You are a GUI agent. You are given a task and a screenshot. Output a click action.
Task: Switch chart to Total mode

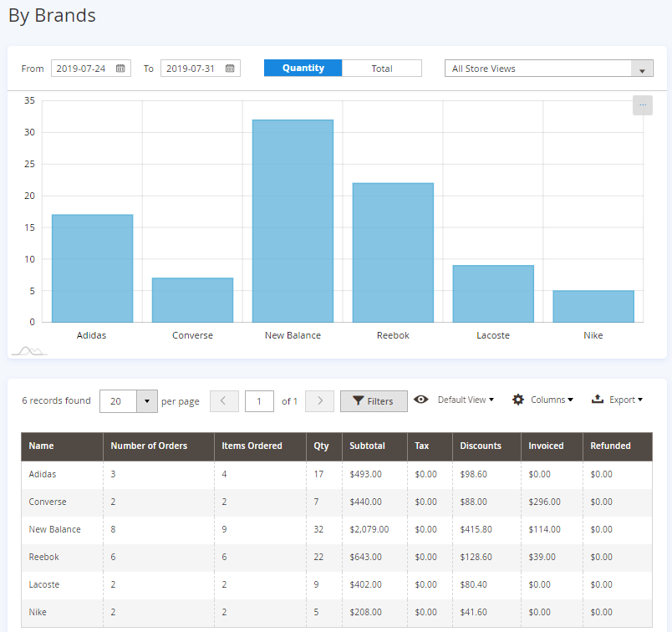pos(382,69)
